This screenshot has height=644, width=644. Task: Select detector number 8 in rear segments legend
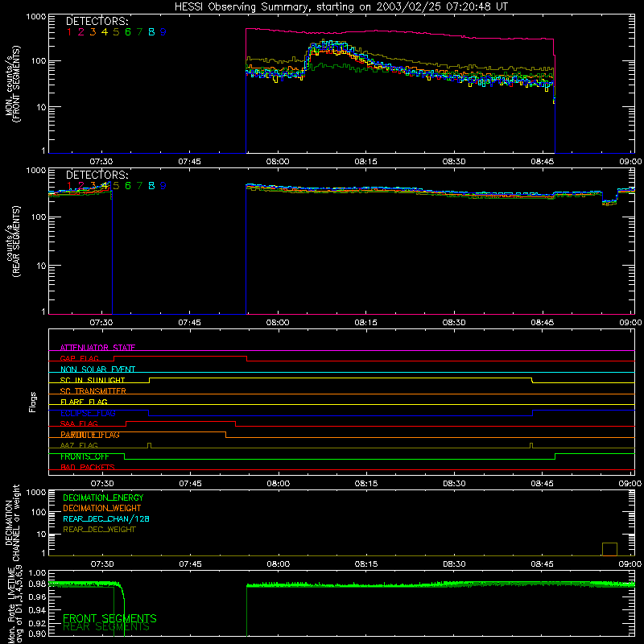pyautogui.click(x=151, y=186)
